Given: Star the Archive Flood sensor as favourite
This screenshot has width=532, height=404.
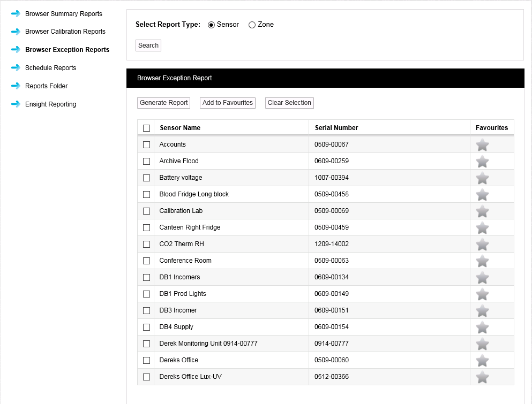Looking at the screenshot, I should (x=482, y=162).
